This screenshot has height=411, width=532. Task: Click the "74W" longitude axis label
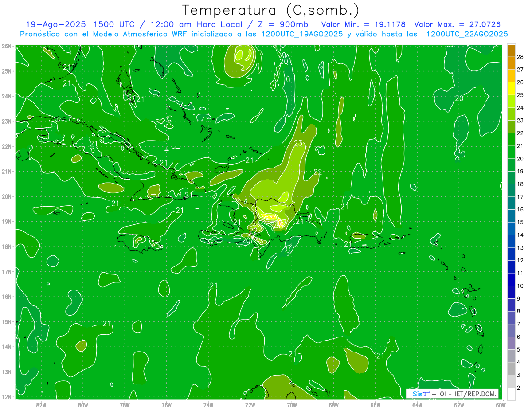coord(208,405)
